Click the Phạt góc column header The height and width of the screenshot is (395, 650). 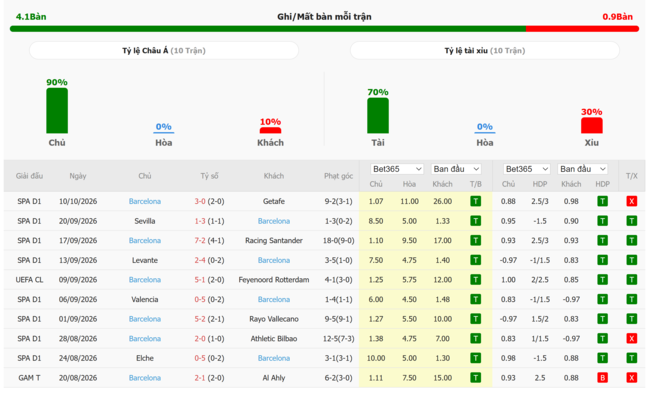[x=338, y=176]
